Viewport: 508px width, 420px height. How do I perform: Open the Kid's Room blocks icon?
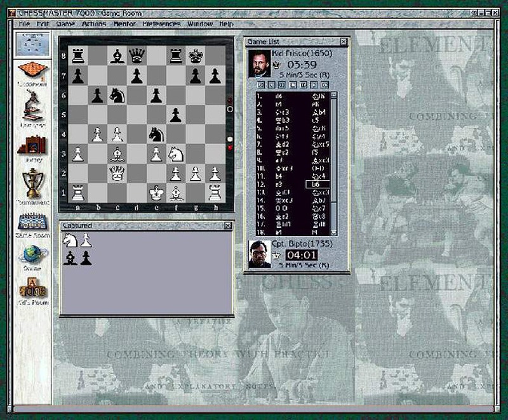tap(32, 290)
